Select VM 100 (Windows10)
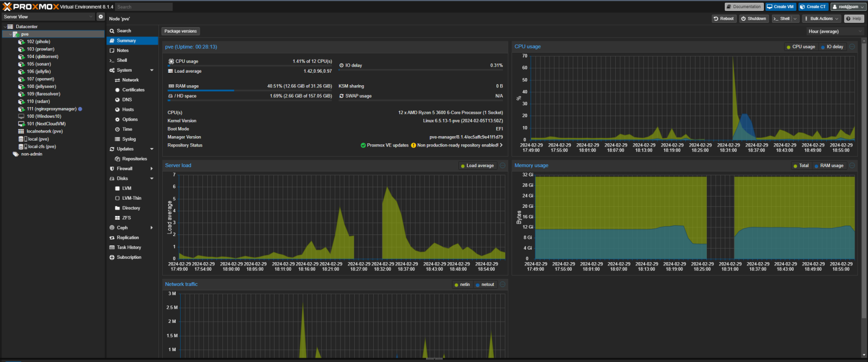The width and height of the screenshot is (868, 362). pyautogui.click(x=44, y=116)
